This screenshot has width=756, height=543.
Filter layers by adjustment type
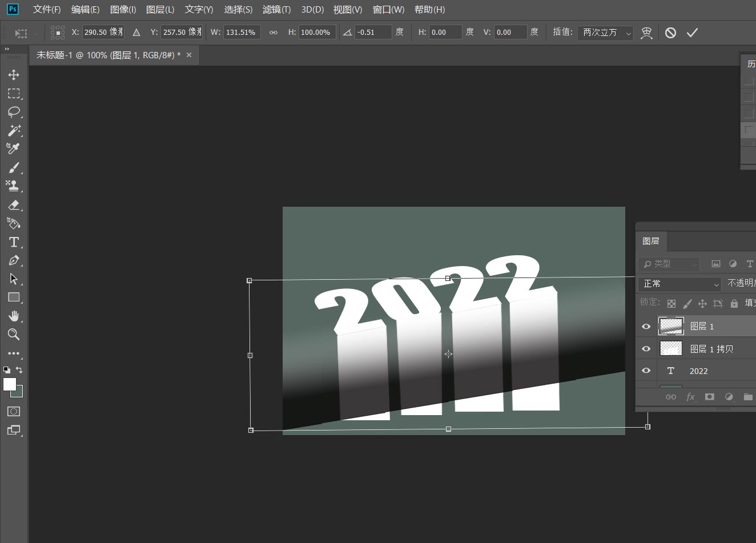tap(733, 264)
